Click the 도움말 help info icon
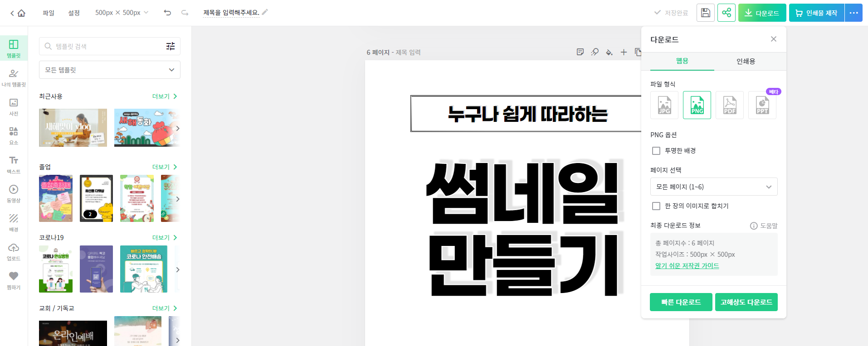 (x=754, y=226)
